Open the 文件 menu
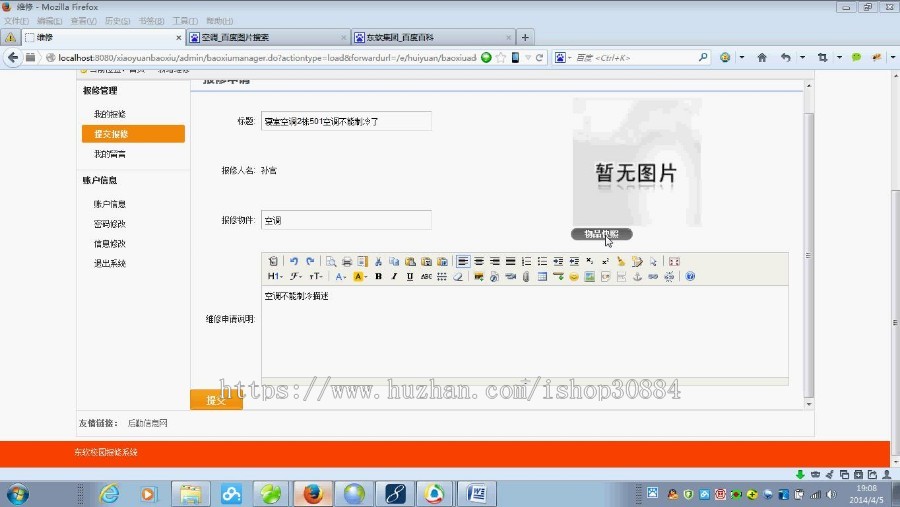The width and height of the screenshot is (900, 507). point(16,21)
